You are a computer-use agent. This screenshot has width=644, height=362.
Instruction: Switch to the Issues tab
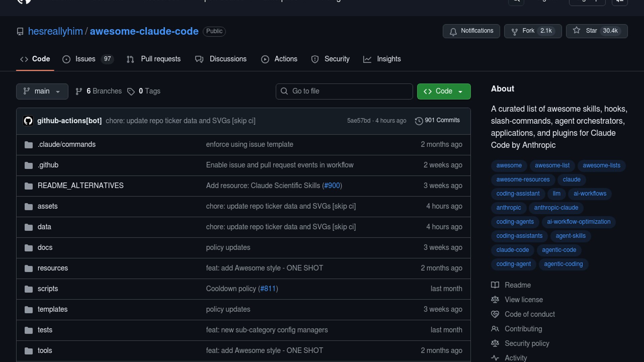[85, 59]
